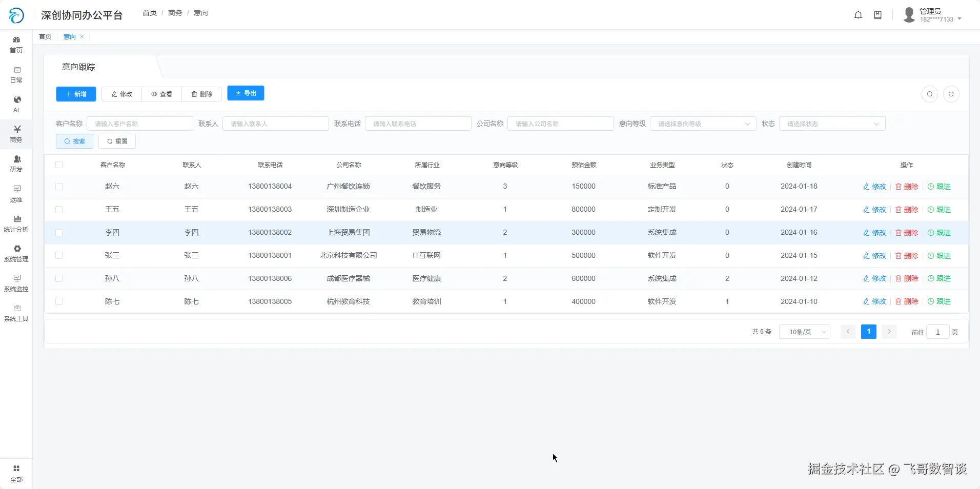980x489 pixels.
Task: Open the 研发 sidebar icon
Action: point(17,159)
